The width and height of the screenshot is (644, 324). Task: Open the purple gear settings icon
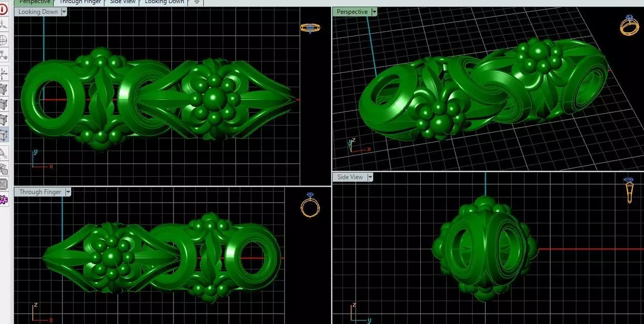pos(4,199)
